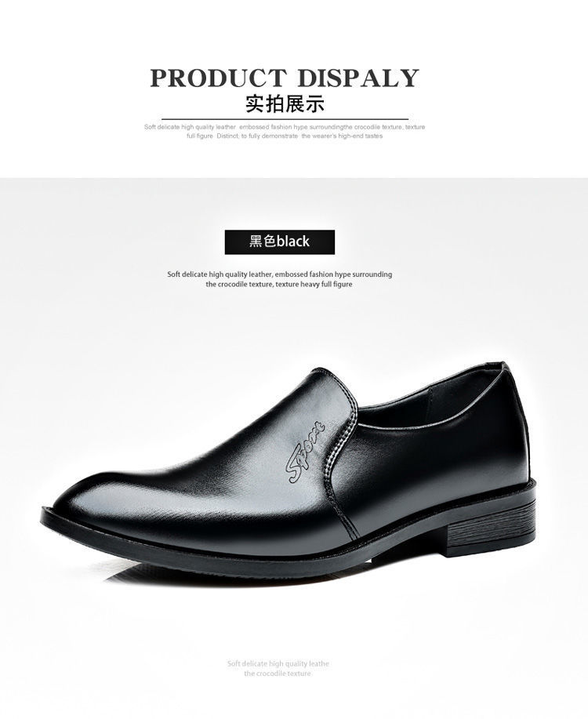Click small gray text starting 'Soft delicate high quality leather embossed'
588x719 pixels.
point(285,127)
